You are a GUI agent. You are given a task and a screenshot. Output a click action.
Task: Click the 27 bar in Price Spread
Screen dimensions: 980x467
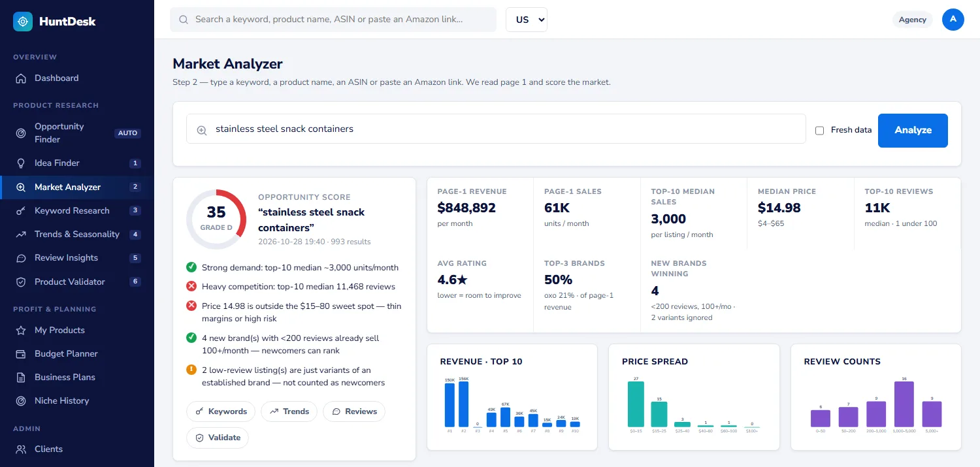[636, 404]
